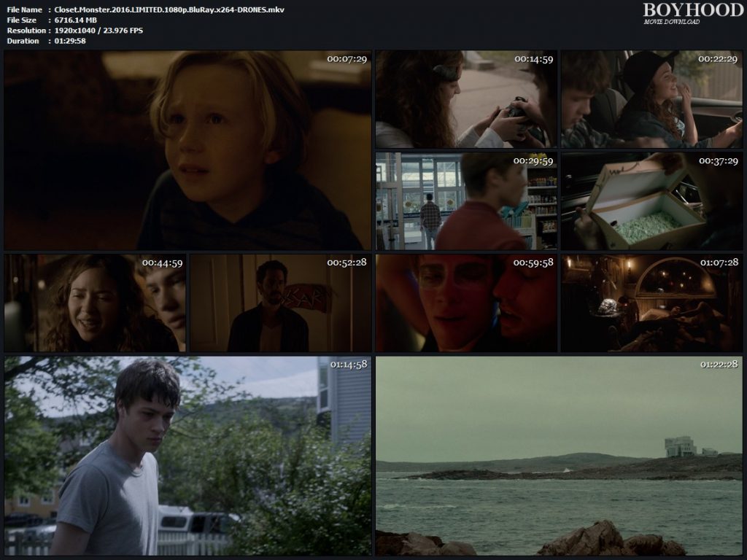747x560 pixels.
Task: Click the 01:14:58 timestamp label
Action: pyautogui.click(x=348, y=364)
